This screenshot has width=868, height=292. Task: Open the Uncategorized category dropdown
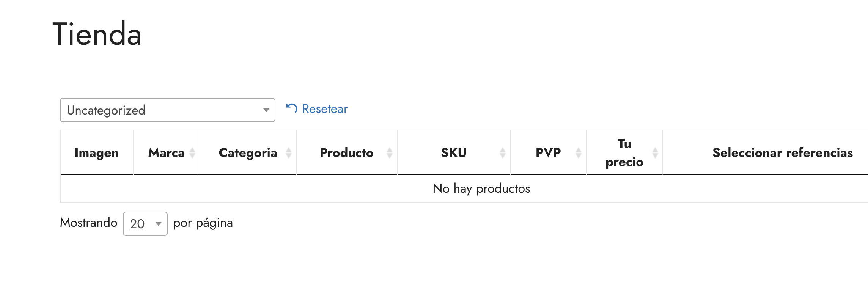click(168, 110)
